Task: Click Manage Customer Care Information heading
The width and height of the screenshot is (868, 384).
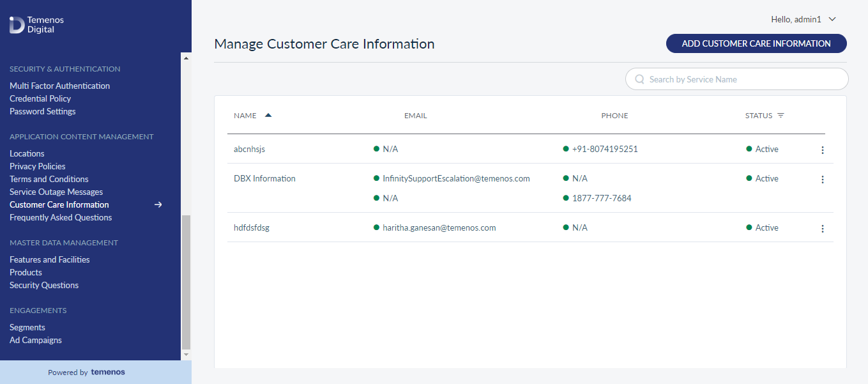Action: (x=324, y=44)
